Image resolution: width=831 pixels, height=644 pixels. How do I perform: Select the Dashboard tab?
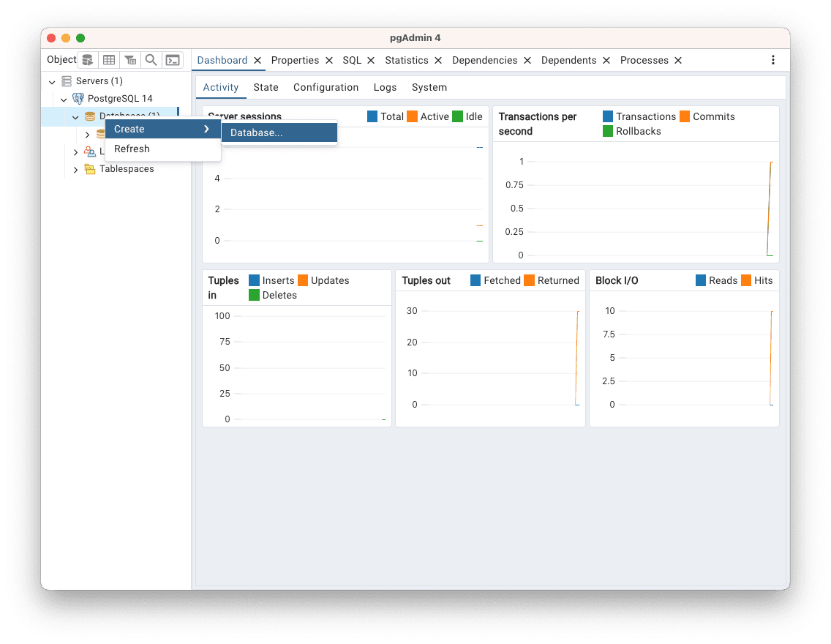click(222, 61)
